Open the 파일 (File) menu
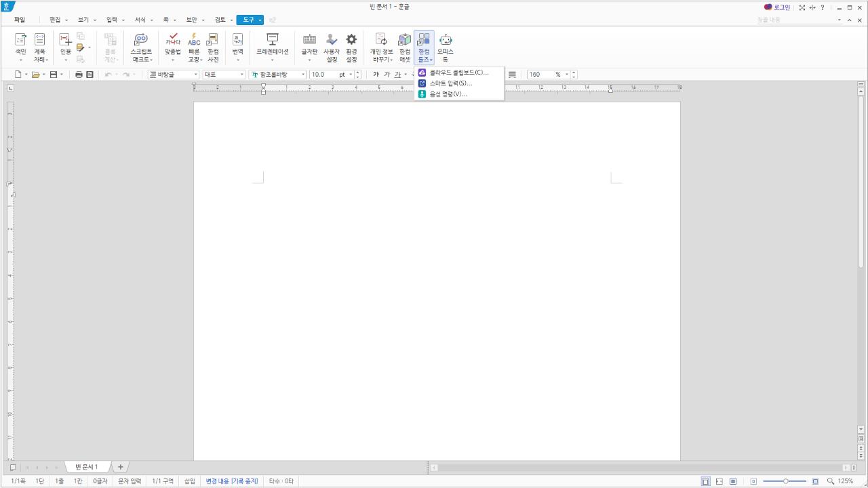Screen dimensions: 868x488 20,20
